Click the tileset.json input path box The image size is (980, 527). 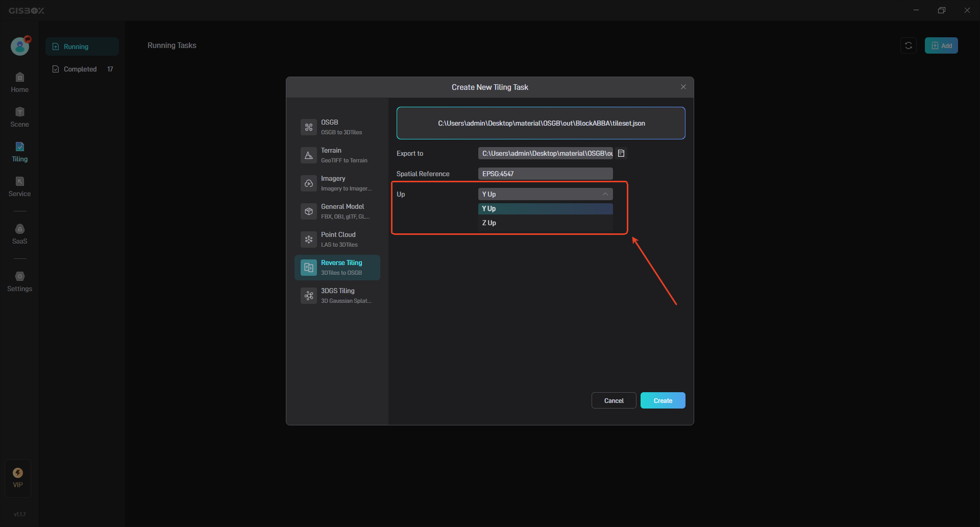[x=541, y=123]
